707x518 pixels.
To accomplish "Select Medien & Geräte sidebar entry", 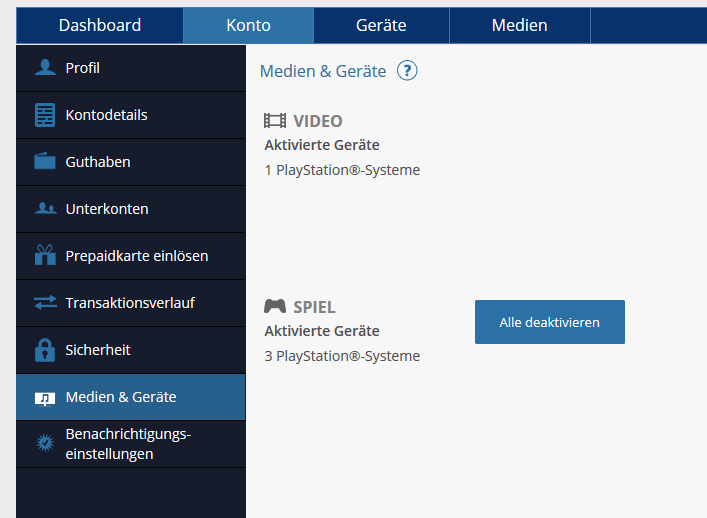I will pyautogui.click(x=131, y=397).
